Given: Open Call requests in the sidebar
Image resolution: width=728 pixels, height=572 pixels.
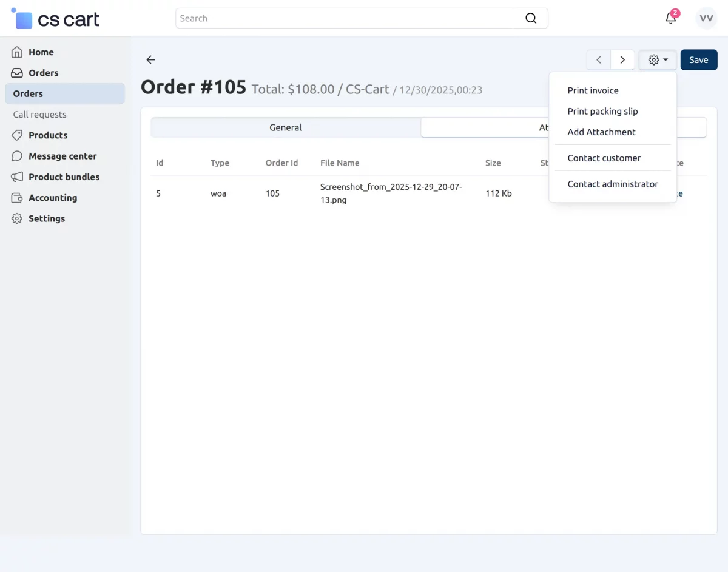Looking at the screenshot, I should pyautogui.click(x=39, y=115).
